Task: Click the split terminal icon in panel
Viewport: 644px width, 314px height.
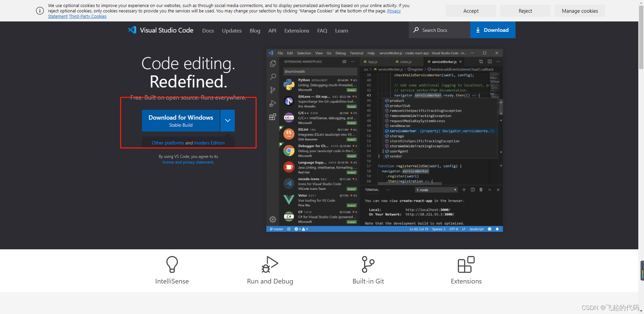Action: [473, 190]
